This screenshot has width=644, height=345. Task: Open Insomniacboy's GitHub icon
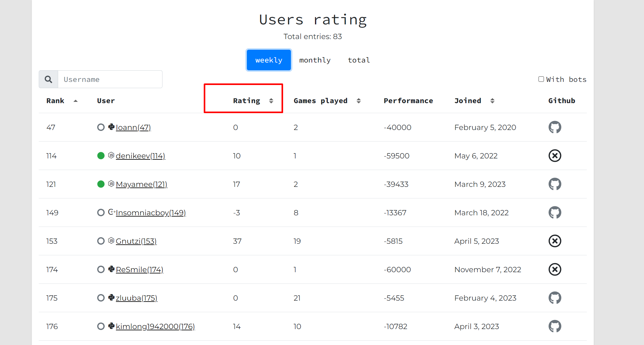[555, 212]
